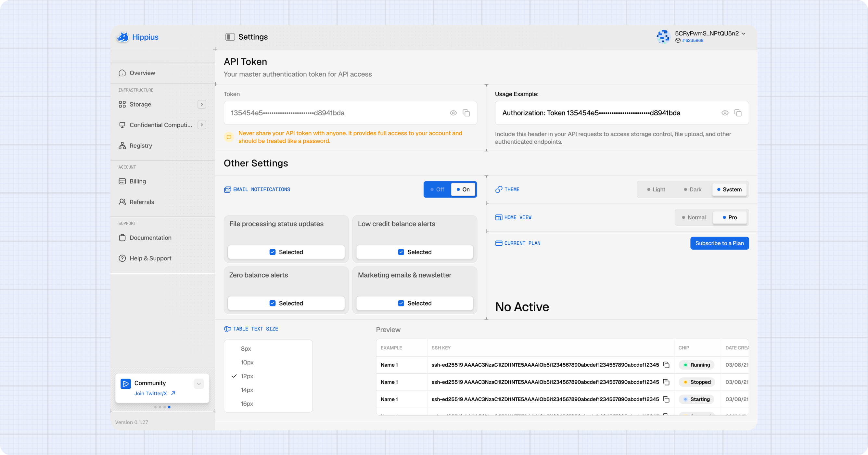Viewport: 868px width, 455px height.
Task: Copy the Usage Example authorization header
Action: coord(738,113)
